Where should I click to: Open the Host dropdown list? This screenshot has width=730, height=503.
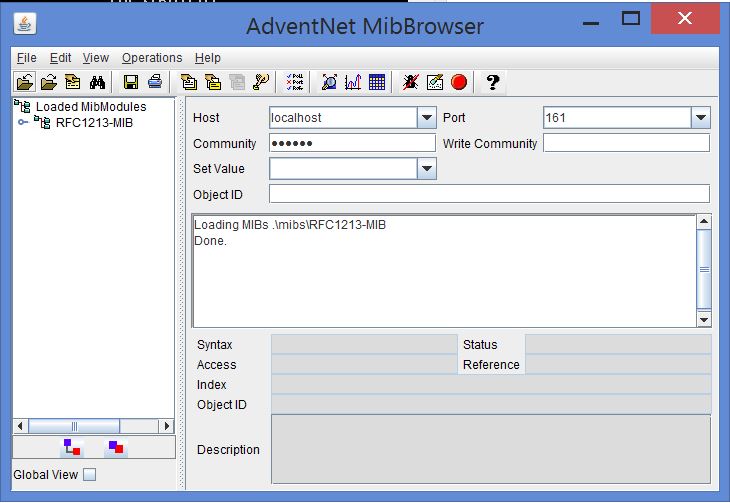[x=427, y=118]
